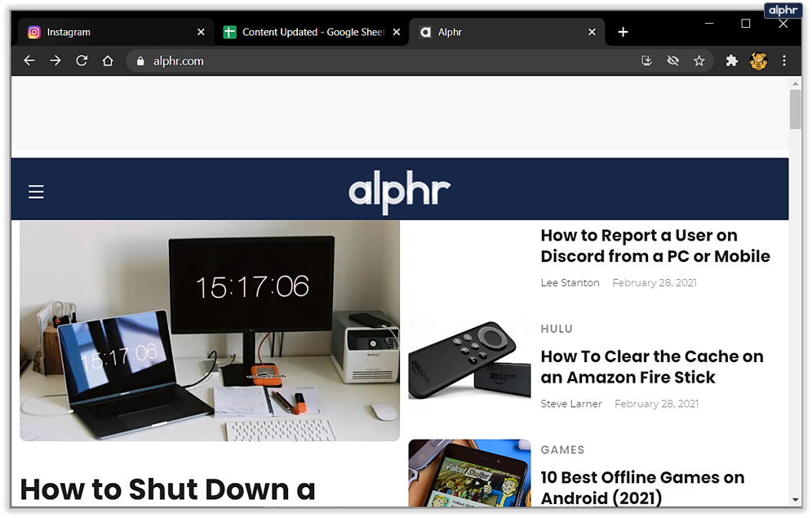Open the How to Shut Down a headline

tap(168, 489)
